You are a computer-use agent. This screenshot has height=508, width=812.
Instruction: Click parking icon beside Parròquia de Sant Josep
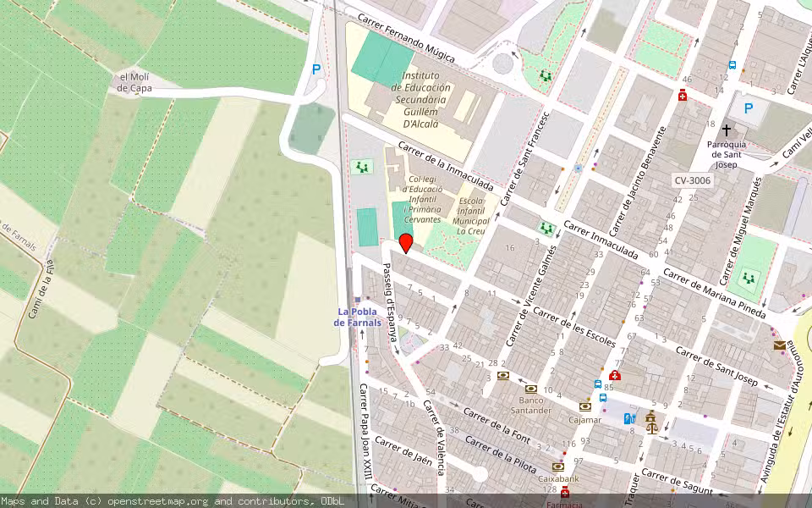tap(749, 108)
